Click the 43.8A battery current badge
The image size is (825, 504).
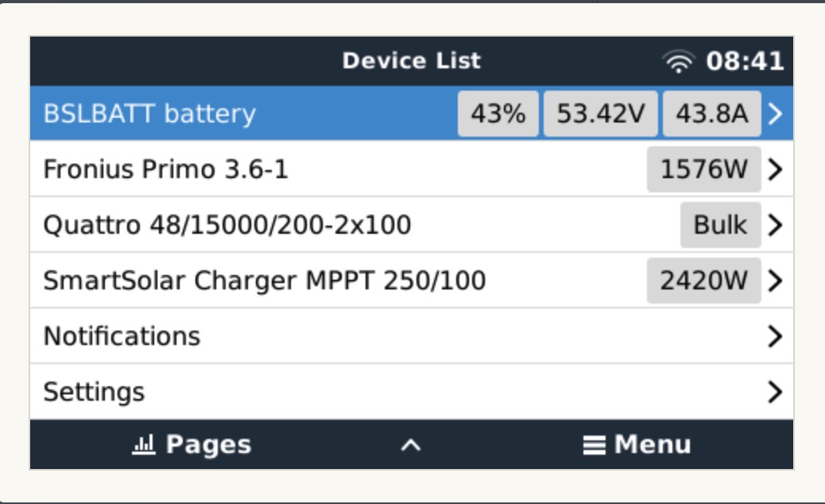pyautogui.click(x=711, y=114)
